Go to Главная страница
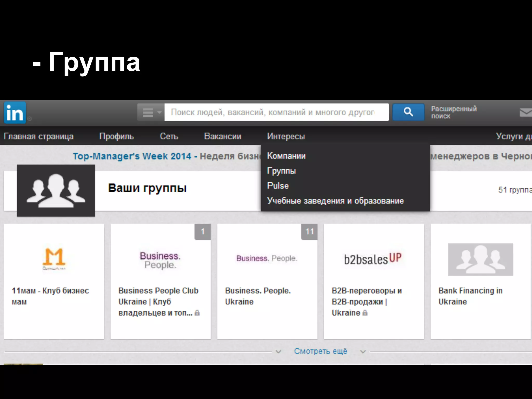Image resolution: width=532 pixels, height=399 pixels. click(x=38, y=136)
